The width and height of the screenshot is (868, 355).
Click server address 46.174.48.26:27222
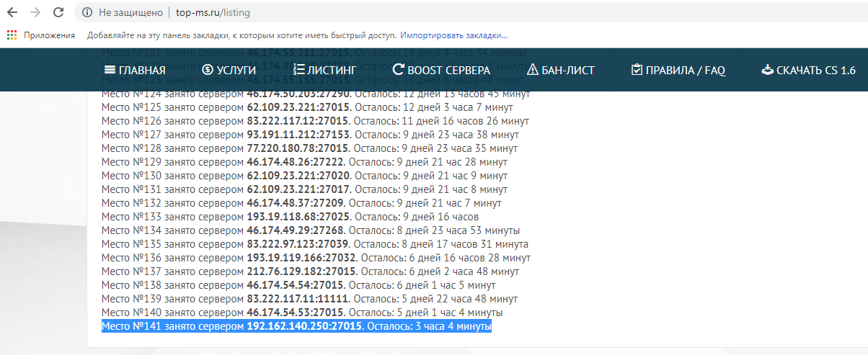click(x=296, y=162)
